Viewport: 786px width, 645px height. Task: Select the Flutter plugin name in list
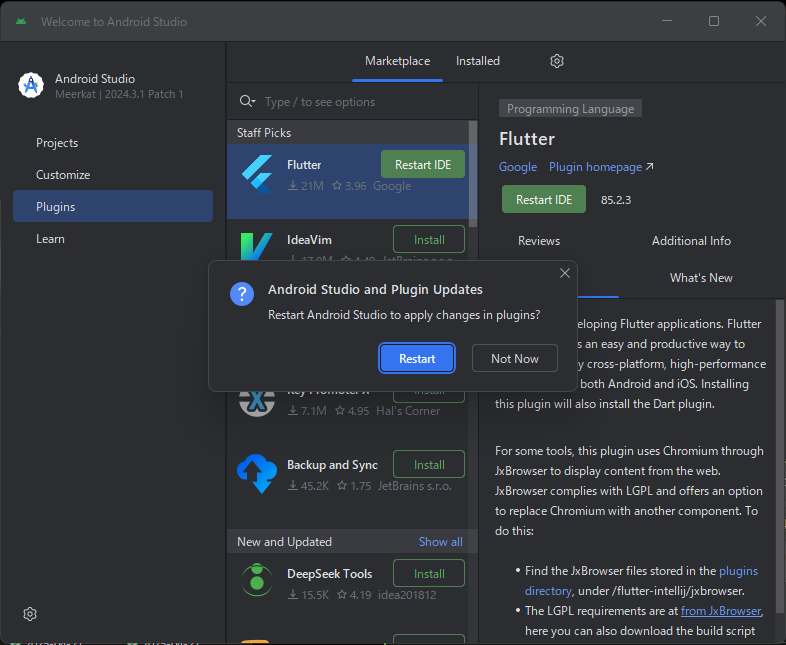click(304, 165)
